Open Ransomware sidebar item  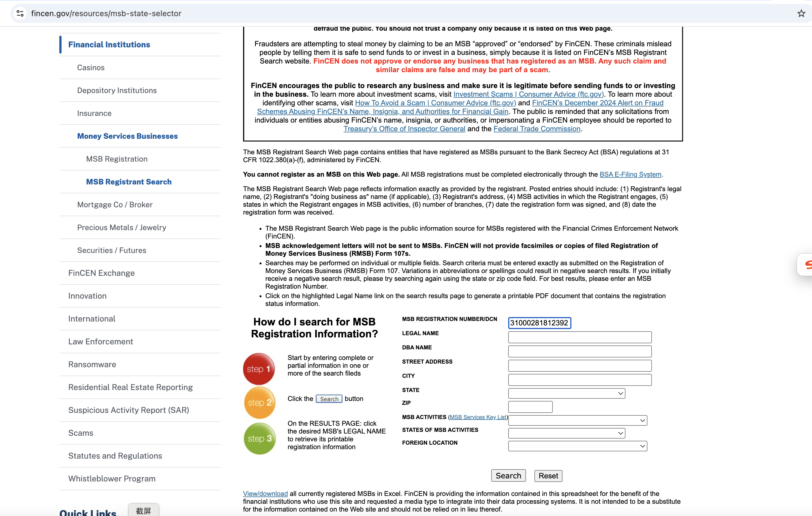pos(92,364)
